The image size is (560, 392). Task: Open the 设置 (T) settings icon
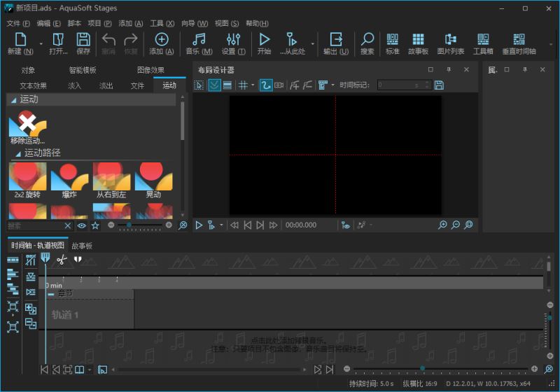[x=233, y=43]
